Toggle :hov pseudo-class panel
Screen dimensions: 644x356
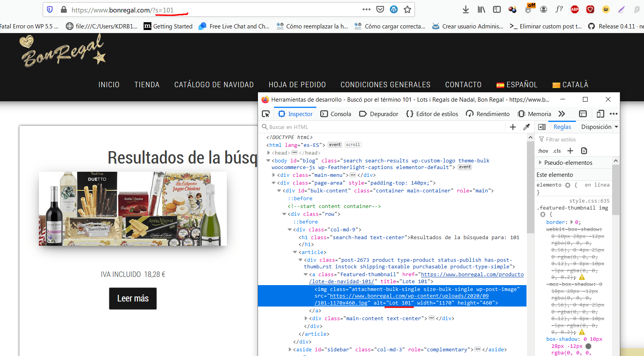[x=543, y=151]
